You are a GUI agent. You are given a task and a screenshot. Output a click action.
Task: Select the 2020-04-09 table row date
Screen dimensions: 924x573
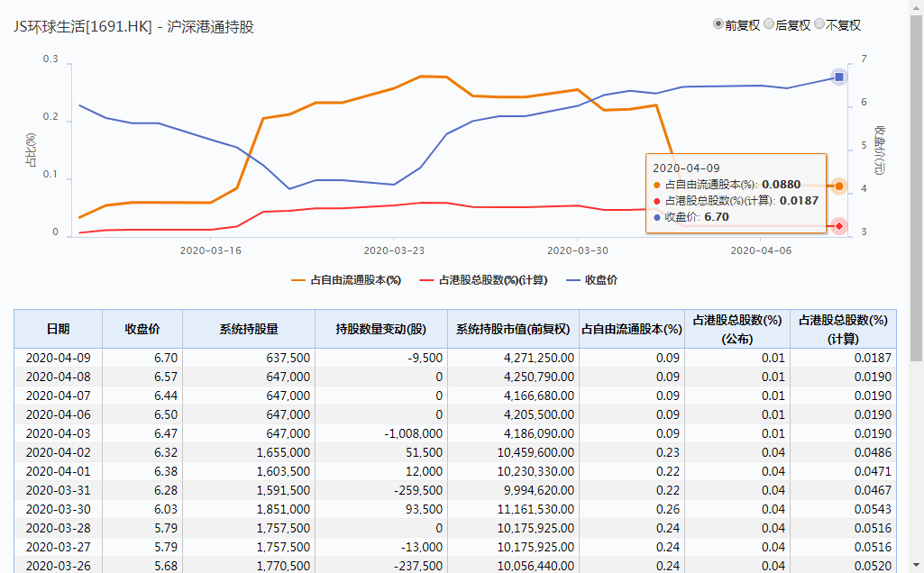click(x=58, y=358)
